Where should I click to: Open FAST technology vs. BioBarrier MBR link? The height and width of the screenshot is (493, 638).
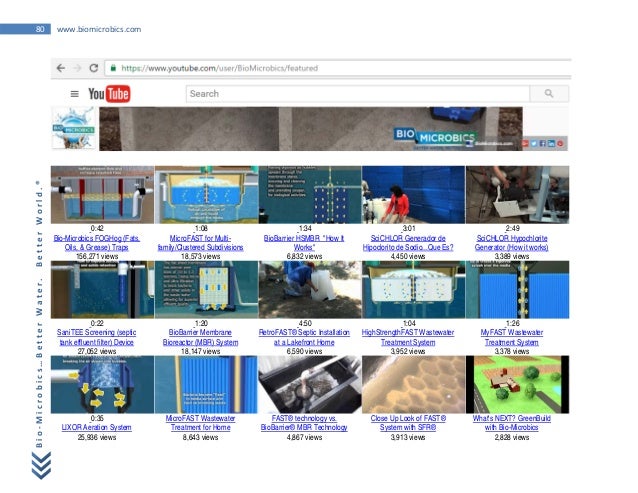[x=304, y=423]
